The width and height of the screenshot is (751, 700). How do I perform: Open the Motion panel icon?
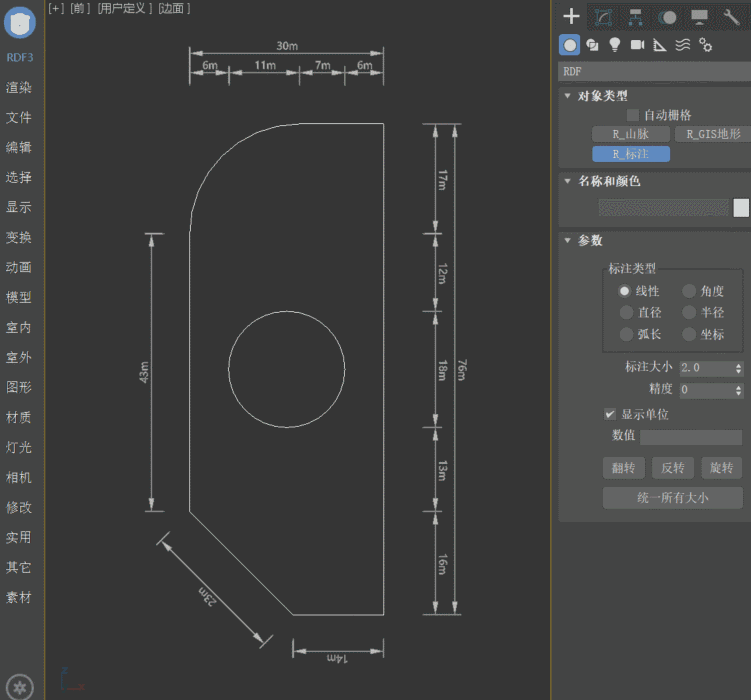pyautogui.click(x=668, y=16)
